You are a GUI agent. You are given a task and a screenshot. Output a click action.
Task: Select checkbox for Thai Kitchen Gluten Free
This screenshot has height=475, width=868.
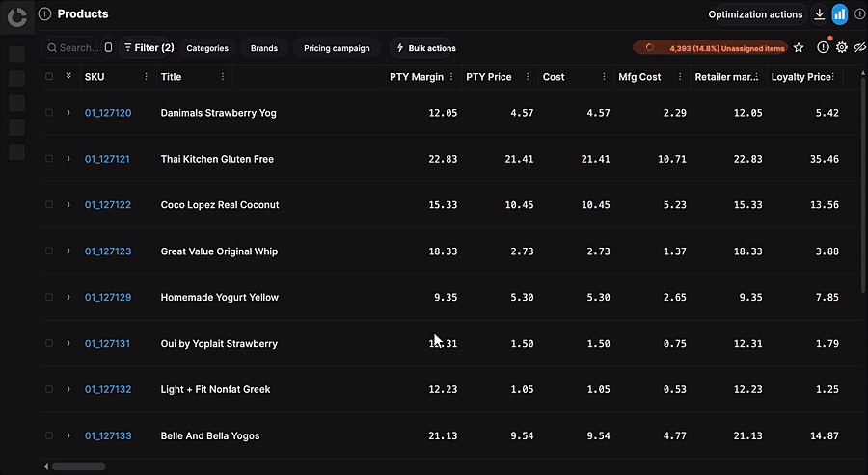49,159
